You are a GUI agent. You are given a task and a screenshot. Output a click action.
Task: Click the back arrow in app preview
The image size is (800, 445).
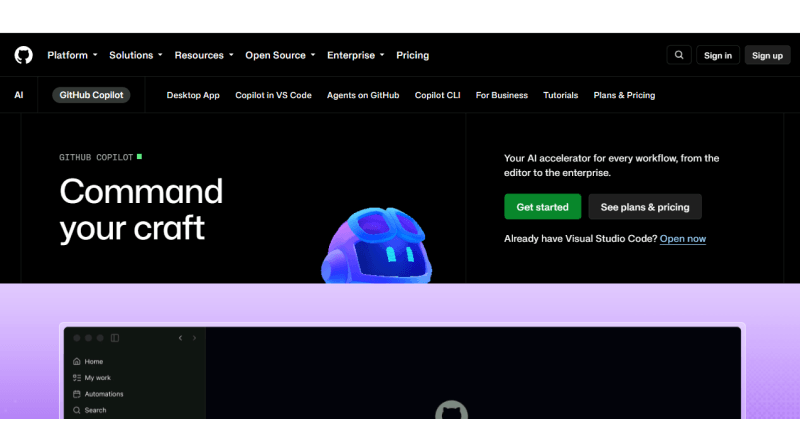[x=181, y=338]
